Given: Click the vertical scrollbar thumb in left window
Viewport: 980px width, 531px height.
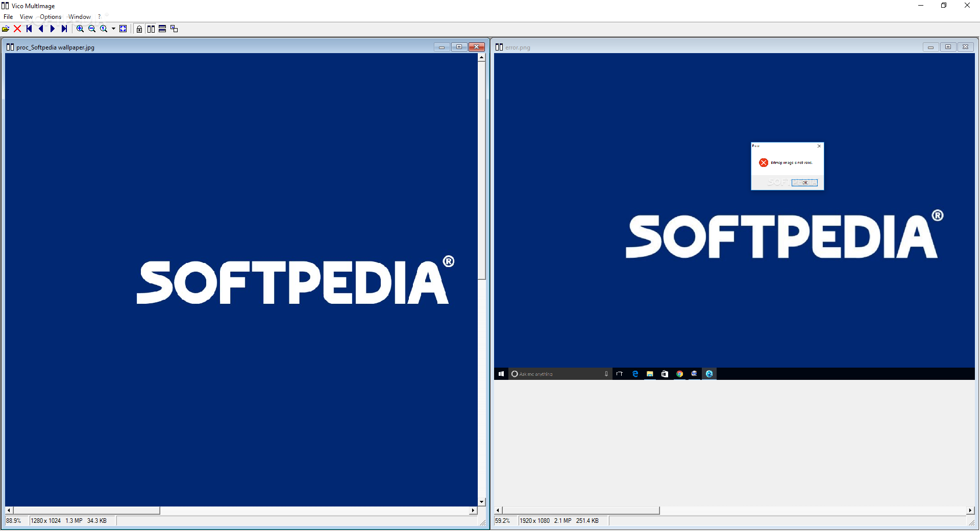Looking at the screenshot, I should pyautogui.click(x=481, y=171).
